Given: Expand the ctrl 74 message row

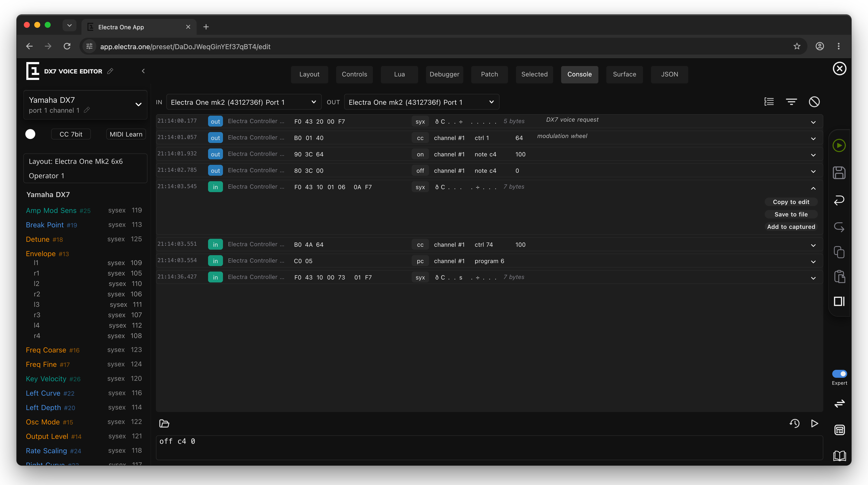Looking at the screenshot, I should 813,245.
